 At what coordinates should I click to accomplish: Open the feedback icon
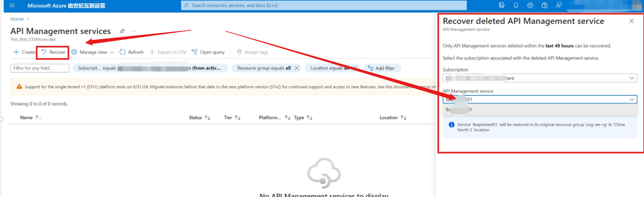coord(559,5)
